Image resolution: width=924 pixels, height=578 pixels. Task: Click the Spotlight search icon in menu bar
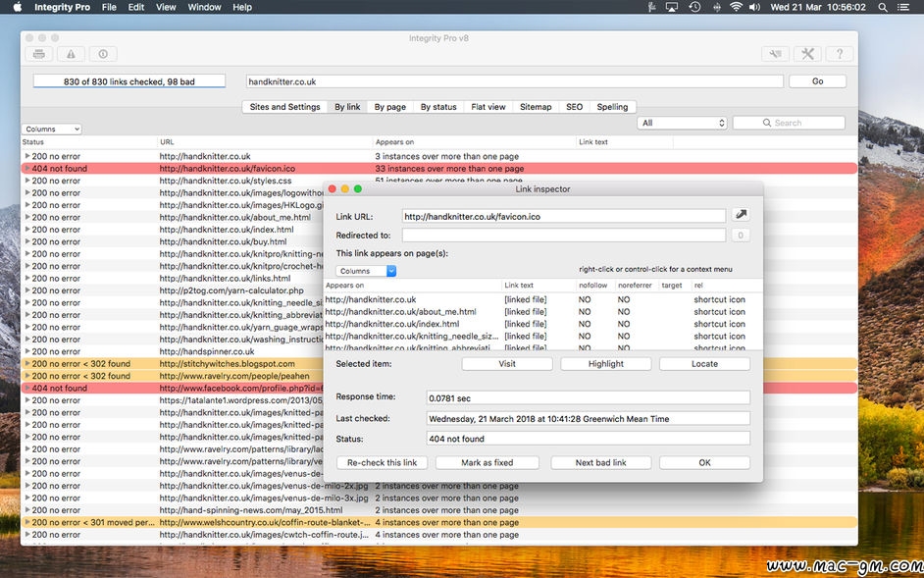click(x=883, y=7)
